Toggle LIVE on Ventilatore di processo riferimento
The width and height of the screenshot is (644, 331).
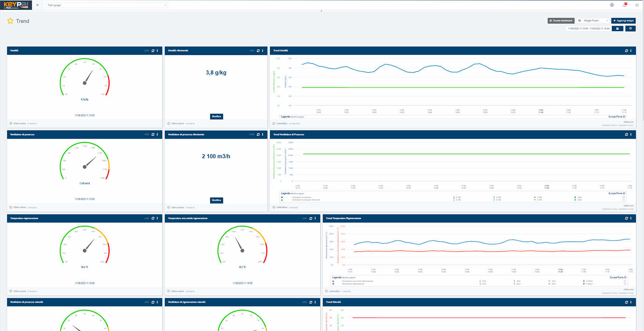pyautogui.click(x=252, y=135)
